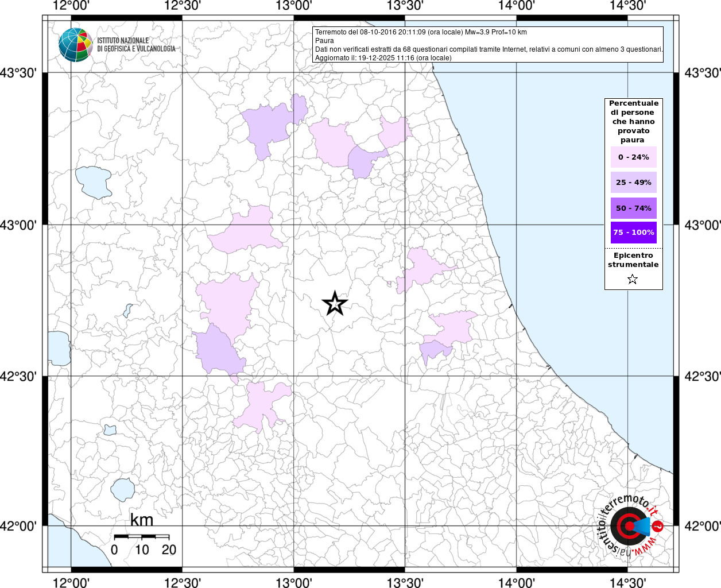This screenshot has height=588, width=721.
Task: Click the Terremoto del 08-10-2016 title line
Action: point(421,32)
